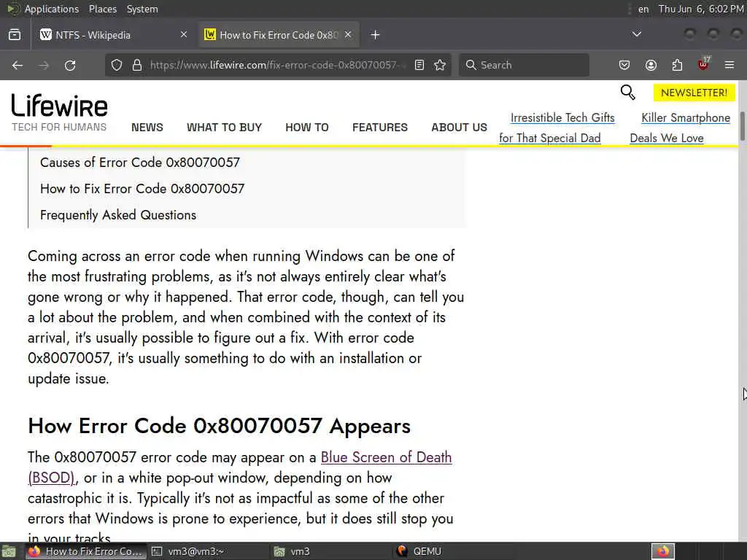The height and width of the screenshot is (560, 747).
Task: Jump to How to Fix Error Code section
Action: (142, 189)
